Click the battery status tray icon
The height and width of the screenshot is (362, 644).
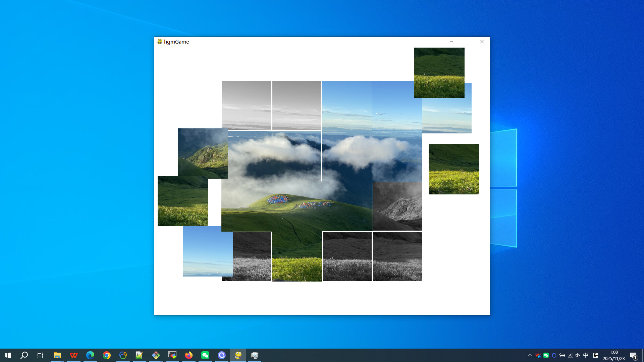pyautogui.click(x=562, y=355)
